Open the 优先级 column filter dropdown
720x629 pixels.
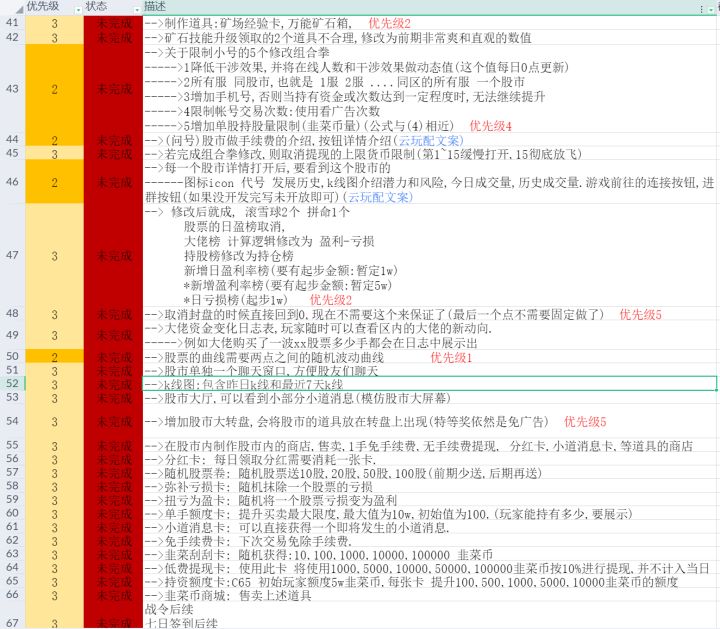78,9
